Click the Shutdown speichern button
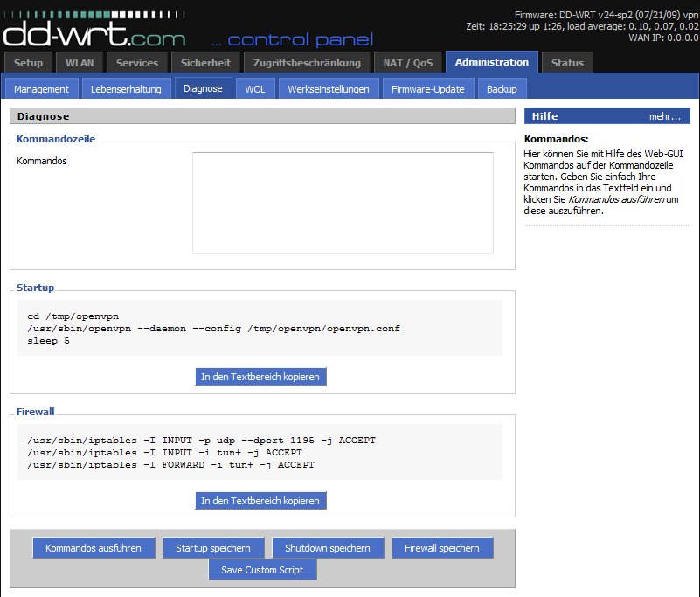The height and width of the screenshot is (597, 700). (x=328, y=548)
